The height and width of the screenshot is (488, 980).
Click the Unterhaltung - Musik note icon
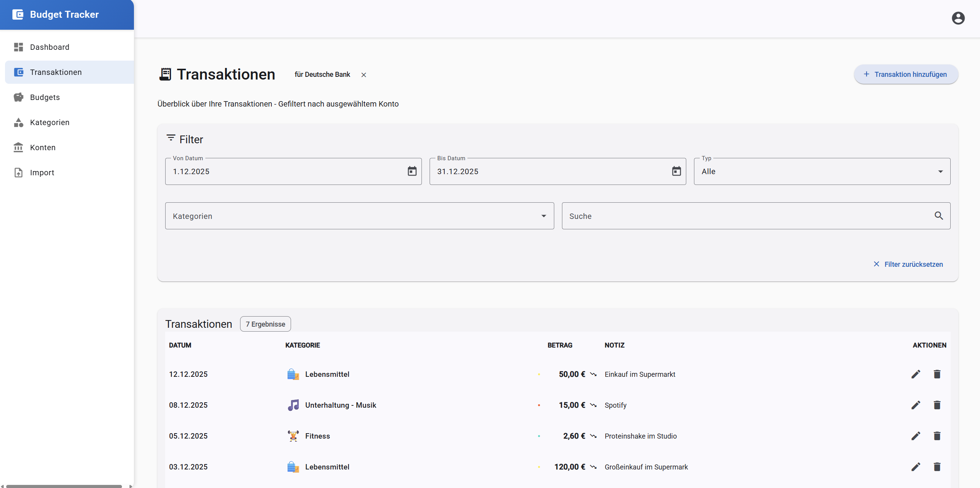[x=293, y=405]
